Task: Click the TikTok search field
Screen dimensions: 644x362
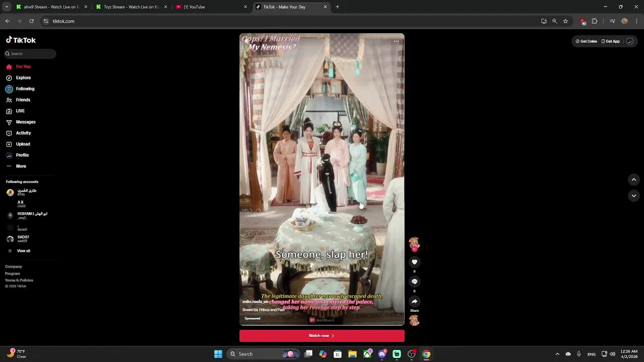Action: point(30,54)
